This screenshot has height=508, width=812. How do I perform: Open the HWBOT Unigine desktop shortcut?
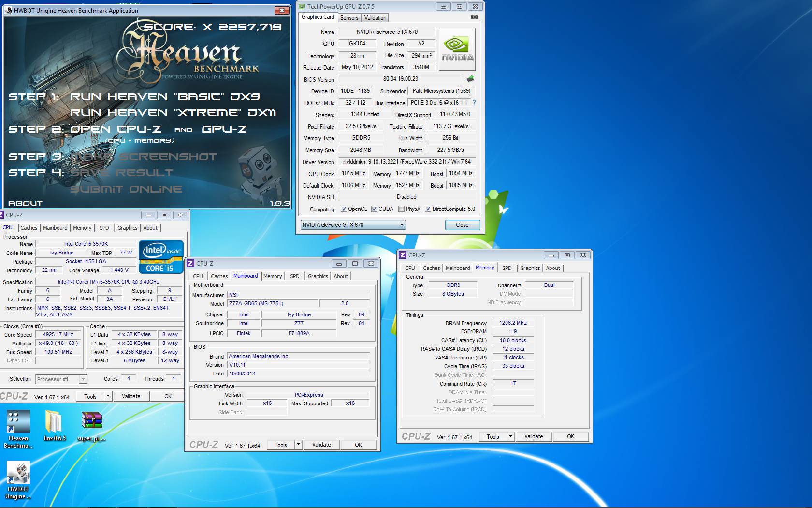[x=18, y=480]
